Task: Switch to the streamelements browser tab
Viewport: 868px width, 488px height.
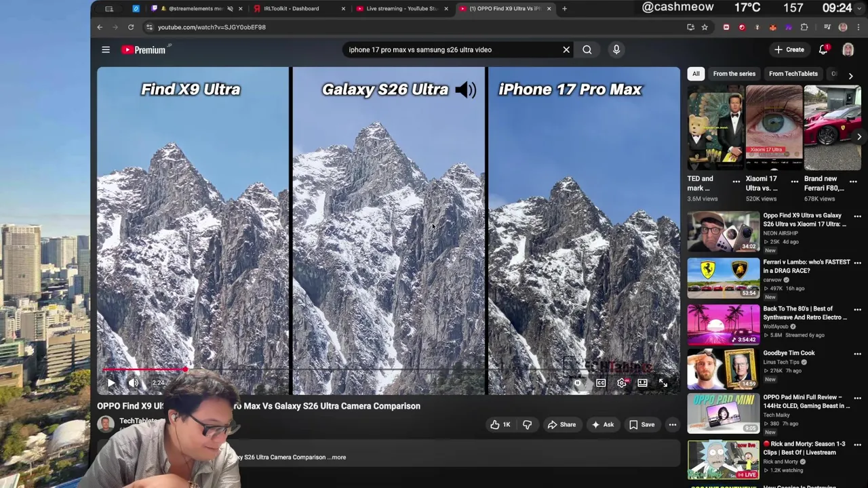Action: click(195, 9)
